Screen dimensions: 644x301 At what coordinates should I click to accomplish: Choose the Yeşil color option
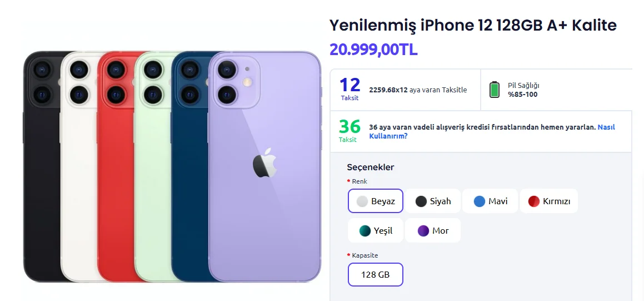tap(376, 230)
